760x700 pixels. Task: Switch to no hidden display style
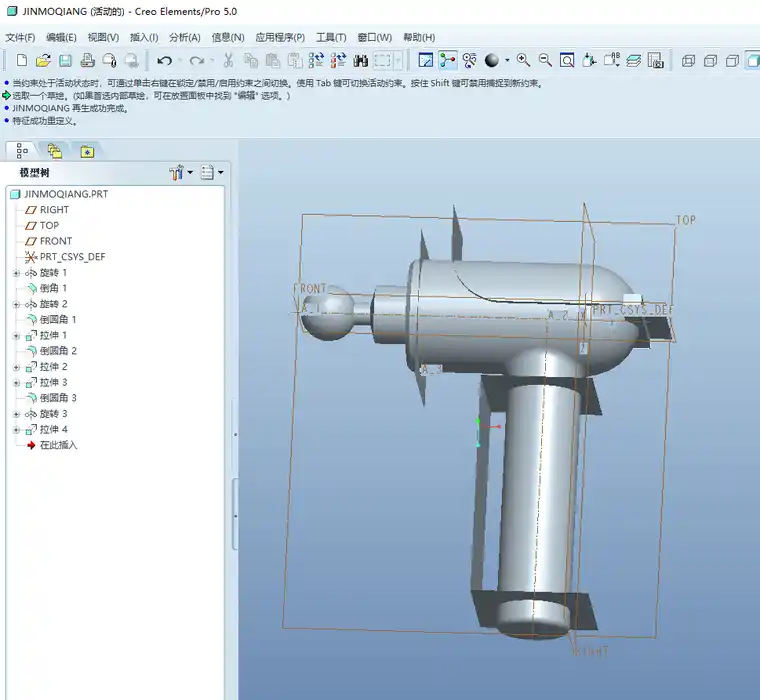click(x=732, y=61)
